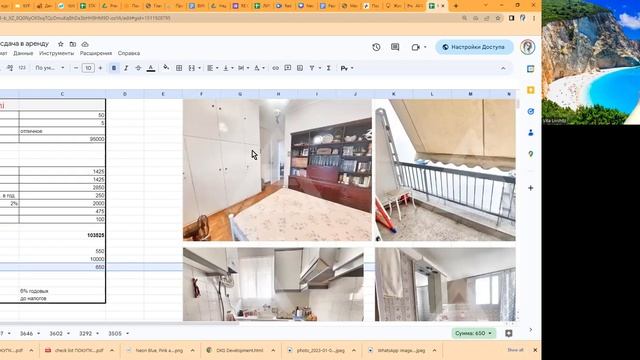The width and height of the screenshot is (640, 360).
Task: Collapse the toolbar with the chevron
Action: [503, 68]
